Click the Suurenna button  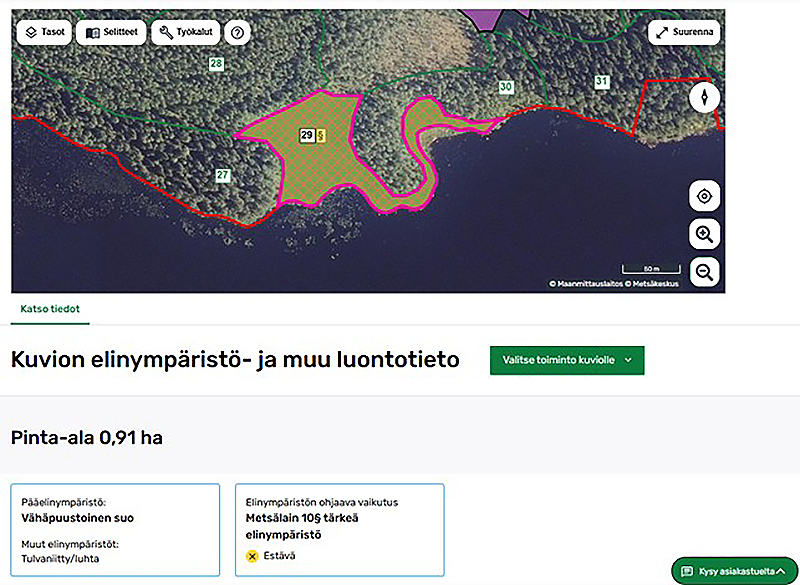686,32
